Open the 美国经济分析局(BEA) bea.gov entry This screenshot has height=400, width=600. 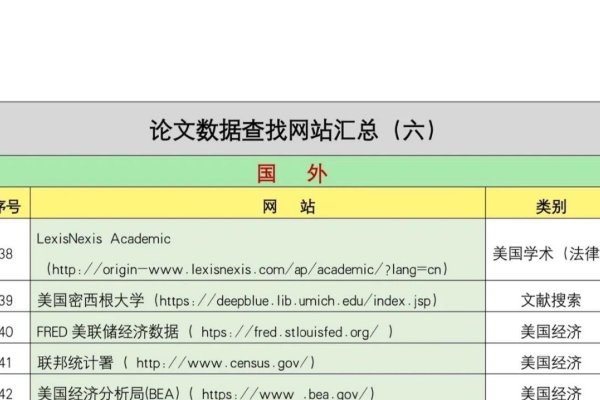(x=206, y=393)
